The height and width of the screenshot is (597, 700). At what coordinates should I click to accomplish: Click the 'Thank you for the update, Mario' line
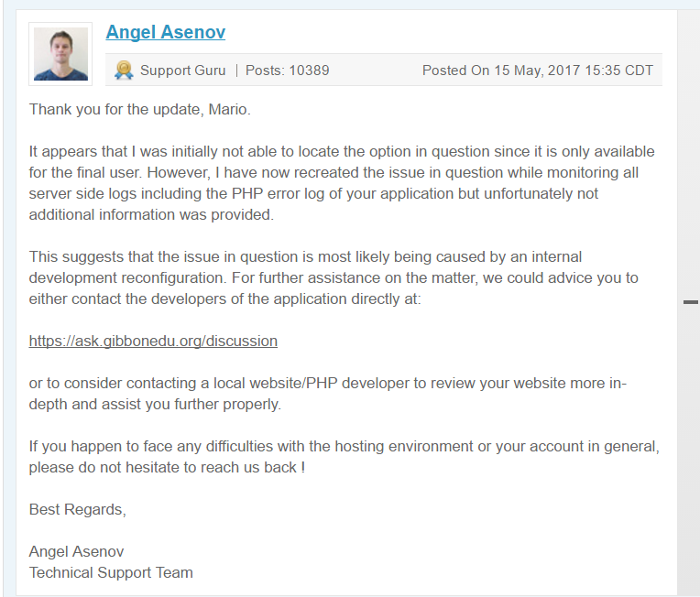[x=140, y=109]
